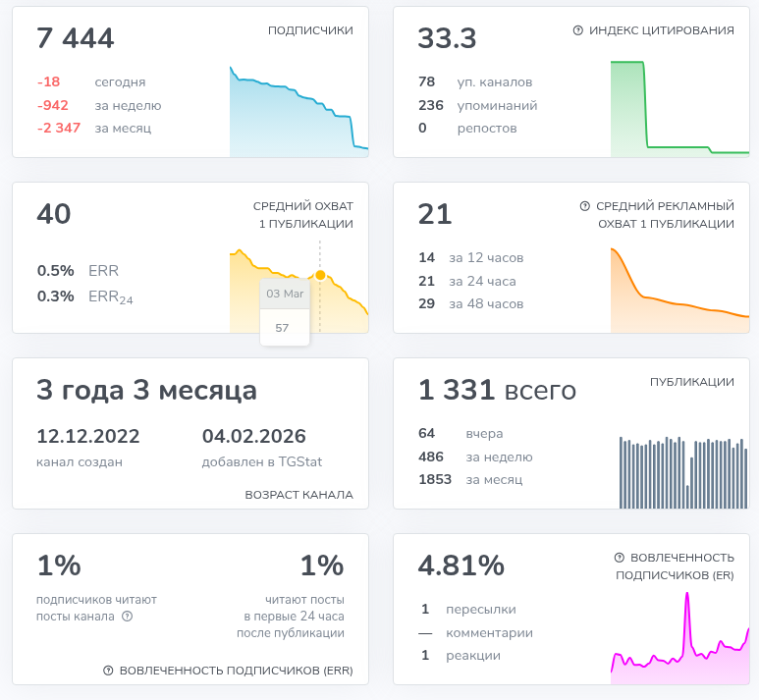Click the help icon beside ИНДЕКС ЦИТИРОВАНИЯ
Screen dimensions: 759x700
click(x=578, y=30)
